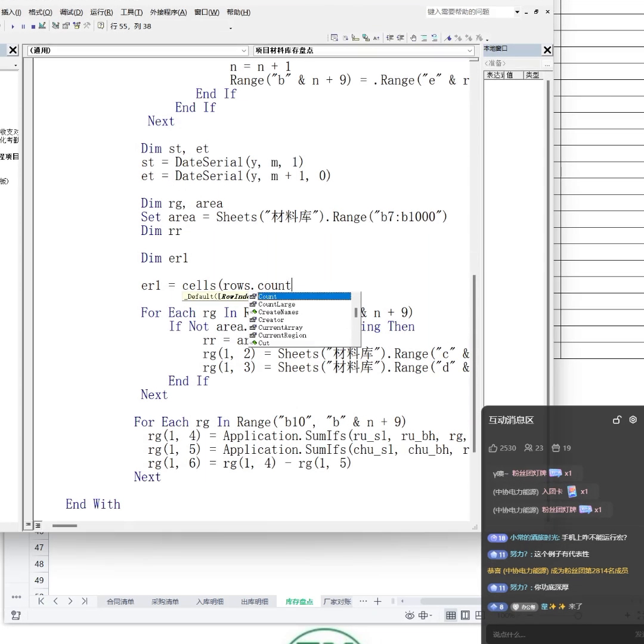644x644 pixels.
Task: Stop execution with the reset square icon
Action: click(33, 26)
